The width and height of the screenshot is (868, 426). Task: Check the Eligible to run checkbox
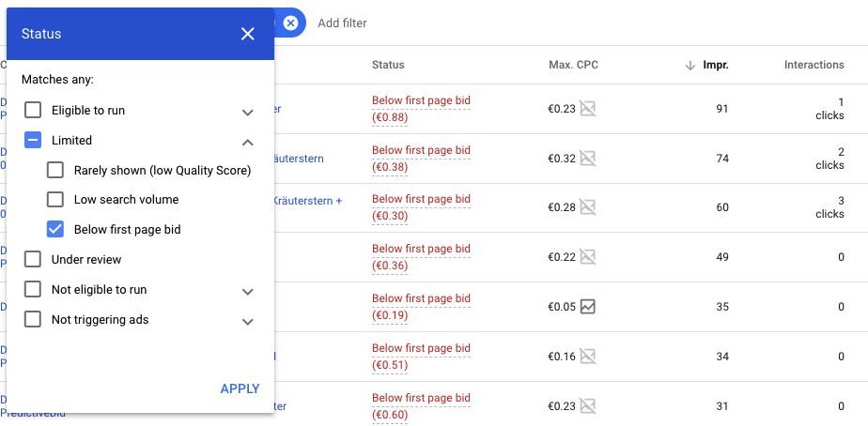[x=33, y=110]
